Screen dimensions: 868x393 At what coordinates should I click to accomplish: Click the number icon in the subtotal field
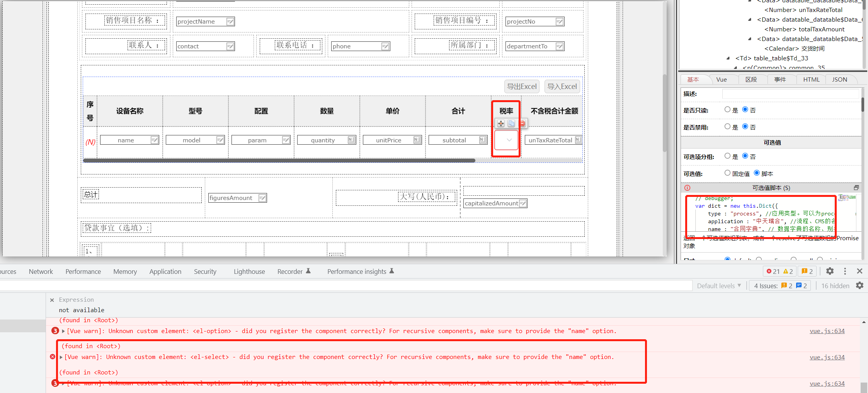pyautogui.click(x=483, y=140)
